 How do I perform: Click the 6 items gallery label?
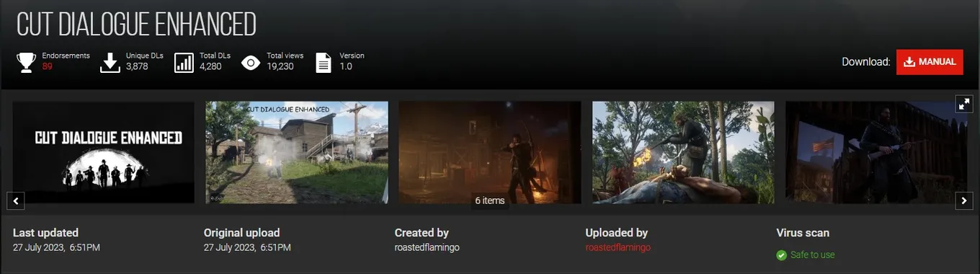click(x=490, y=200)
